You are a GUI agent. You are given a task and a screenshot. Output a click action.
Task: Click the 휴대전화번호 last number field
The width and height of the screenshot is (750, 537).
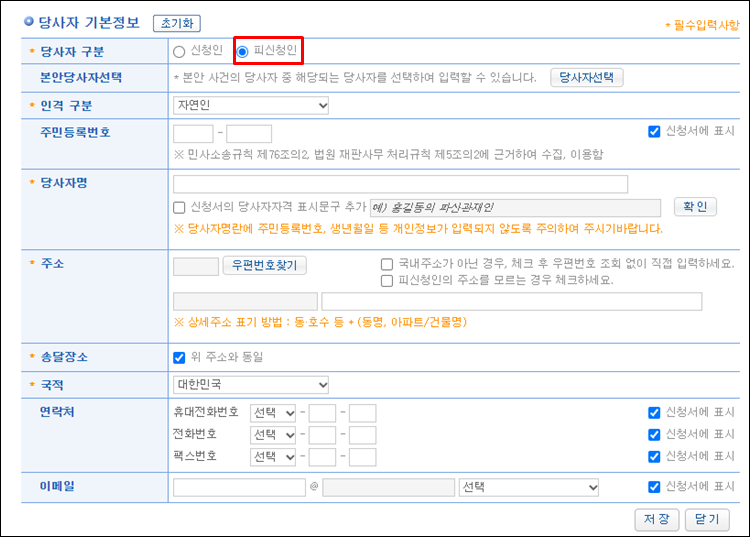pyautogui.click(x=363, y=413)
